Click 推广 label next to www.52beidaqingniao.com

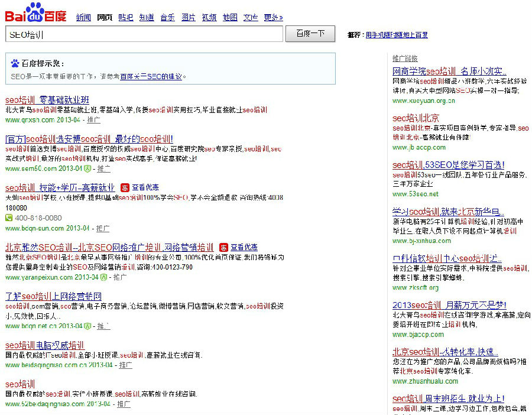(124, 404)
